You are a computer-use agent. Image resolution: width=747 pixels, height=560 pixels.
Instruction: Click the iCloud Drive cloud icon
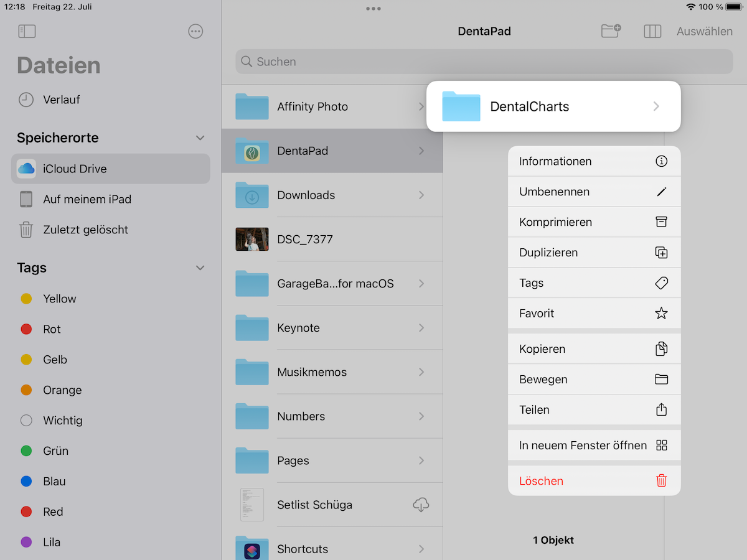pyautogui.click(x=26, y=169)
